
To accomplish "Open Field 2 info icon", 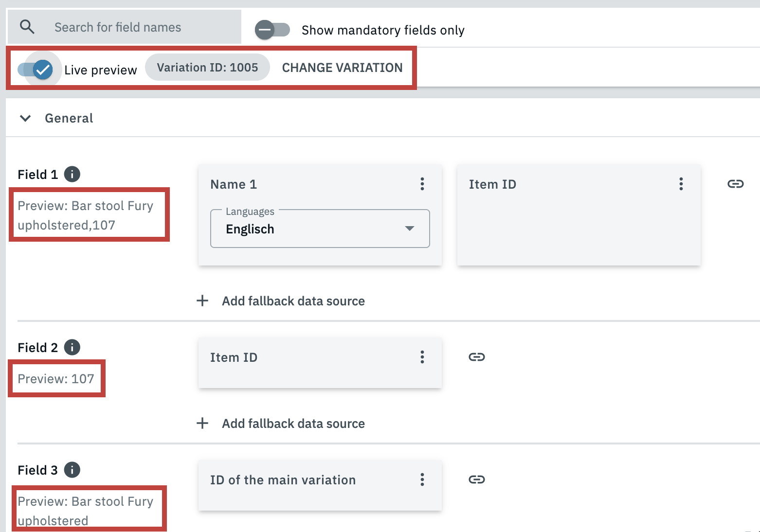I will (x=72, y=347).
